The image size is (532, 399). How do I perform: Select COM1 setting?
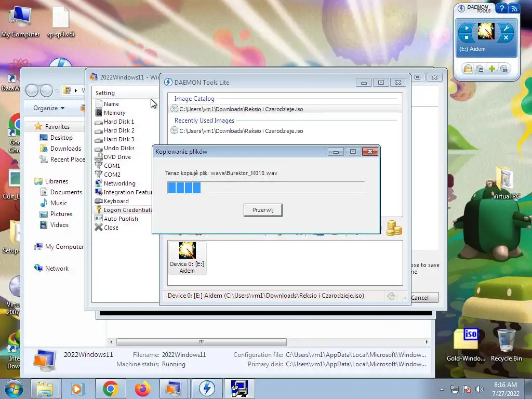tap(108, 166)
